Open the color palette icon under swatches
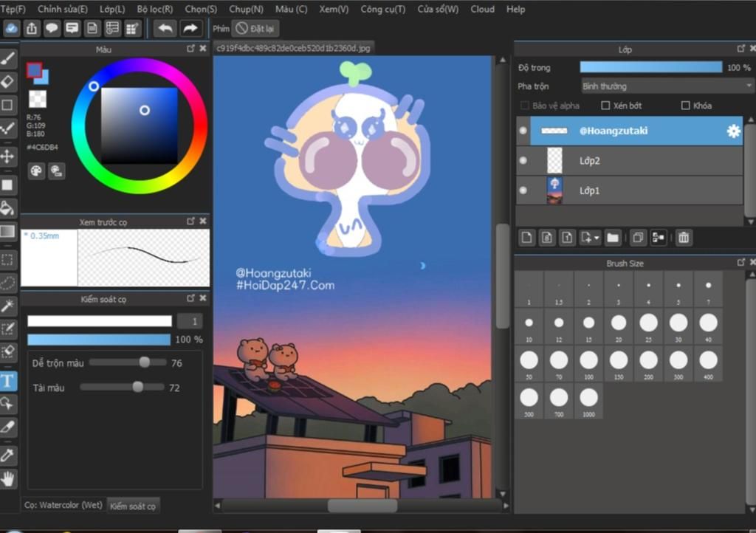 pyautogui.click(x=36, y=171)
